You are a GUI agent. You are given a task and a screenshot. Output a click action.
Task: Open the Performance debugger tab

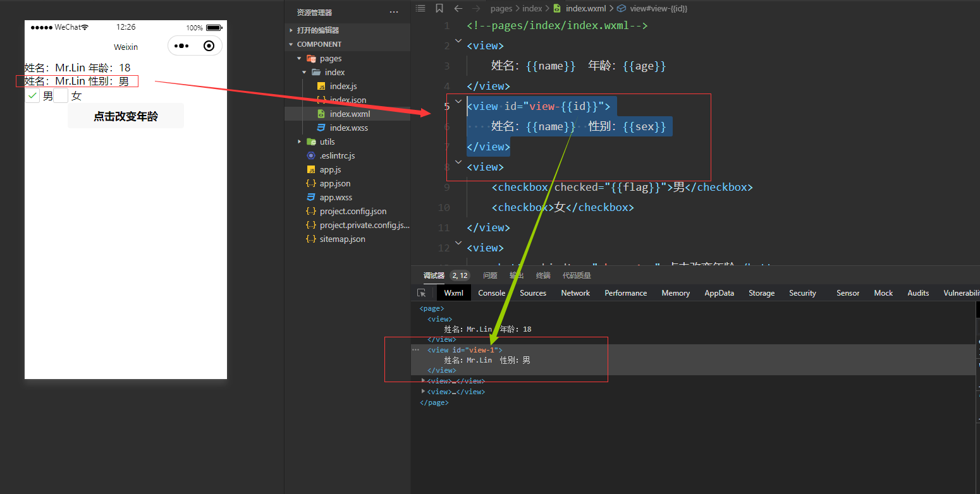(x=626, y=293)
